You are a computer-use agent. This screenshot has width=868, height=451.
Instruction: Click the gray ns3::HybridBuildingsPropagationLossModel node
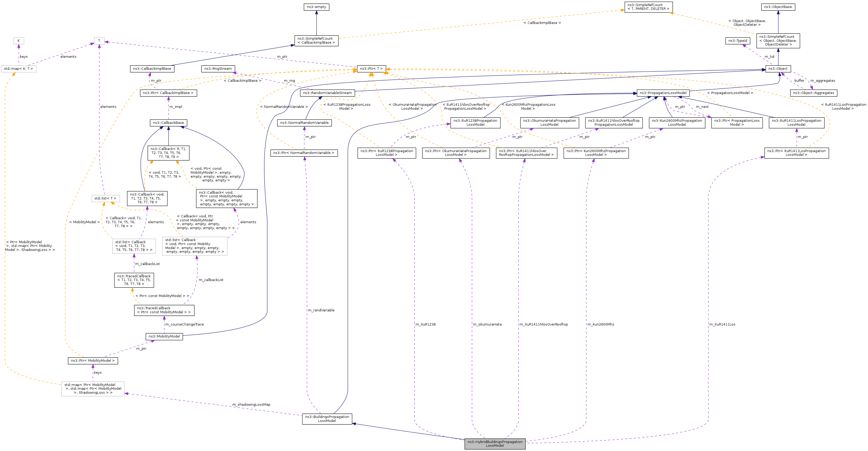[495, 444]
